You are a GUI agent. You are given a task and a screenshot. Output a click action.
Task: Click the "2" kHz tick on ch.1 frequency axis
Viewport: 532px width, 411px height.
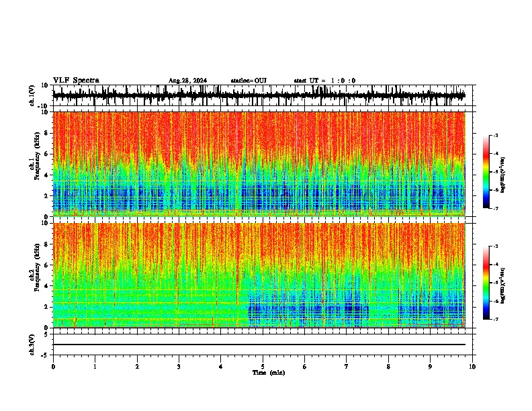coord(47,195)
